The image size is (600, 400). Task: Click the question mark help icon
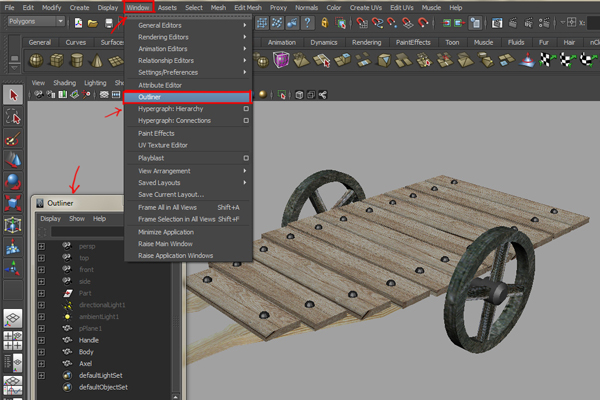click(307, 23)
